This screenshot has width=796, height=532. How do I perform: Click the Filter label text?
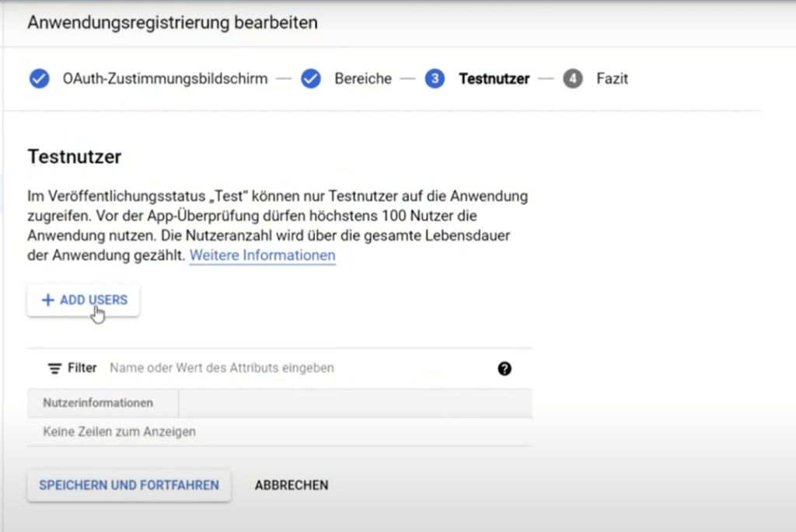click(82, 368)
